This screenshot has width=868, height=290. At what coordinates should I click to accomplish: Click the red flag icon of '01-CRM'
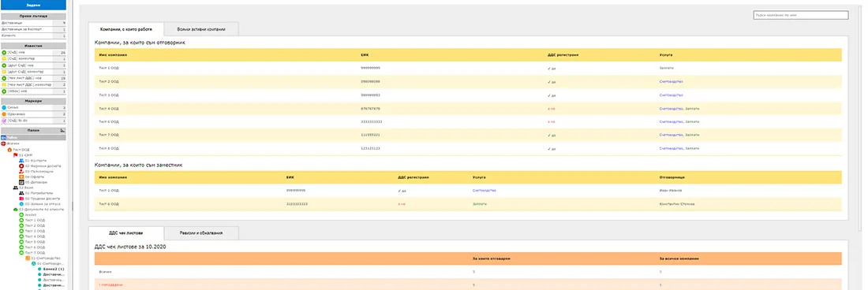point(16,155)
